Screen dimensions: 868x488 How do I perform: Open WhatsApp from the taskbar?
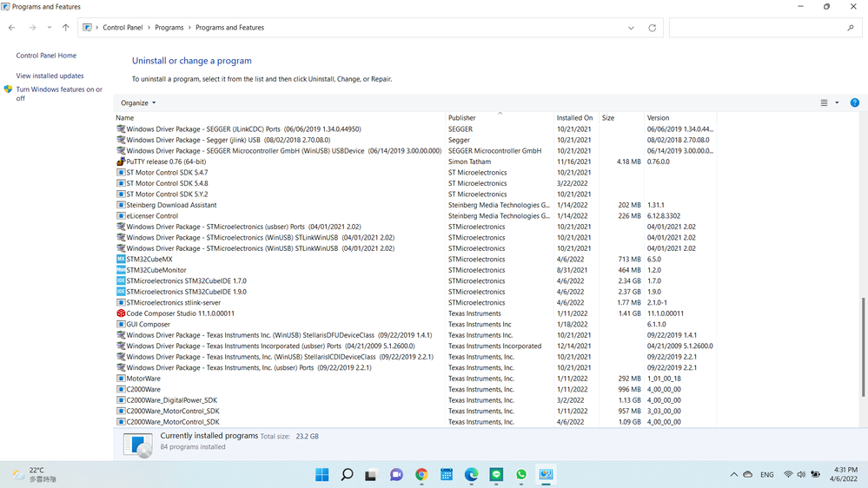[x=521, y=474]
